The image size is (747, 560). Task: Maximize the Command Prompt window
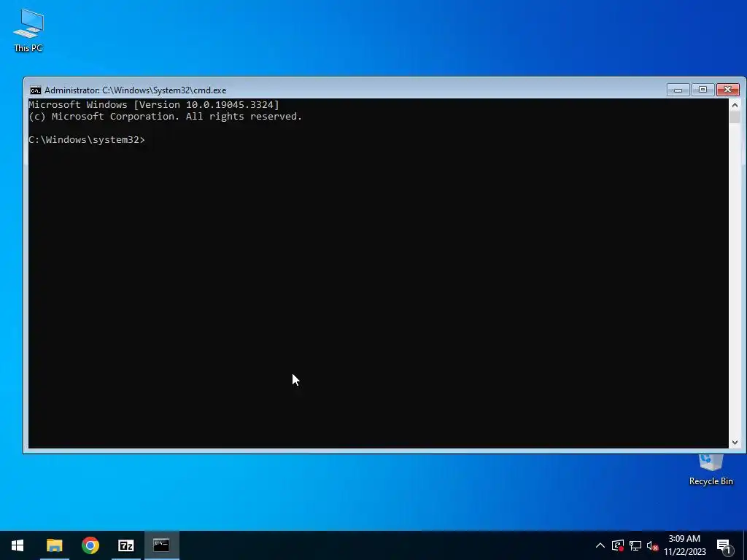click(x=703, y=90)
